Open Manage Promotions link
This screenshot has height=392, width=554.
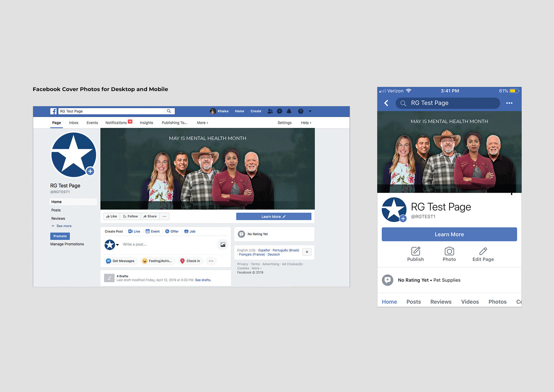(x=67, y=244)
